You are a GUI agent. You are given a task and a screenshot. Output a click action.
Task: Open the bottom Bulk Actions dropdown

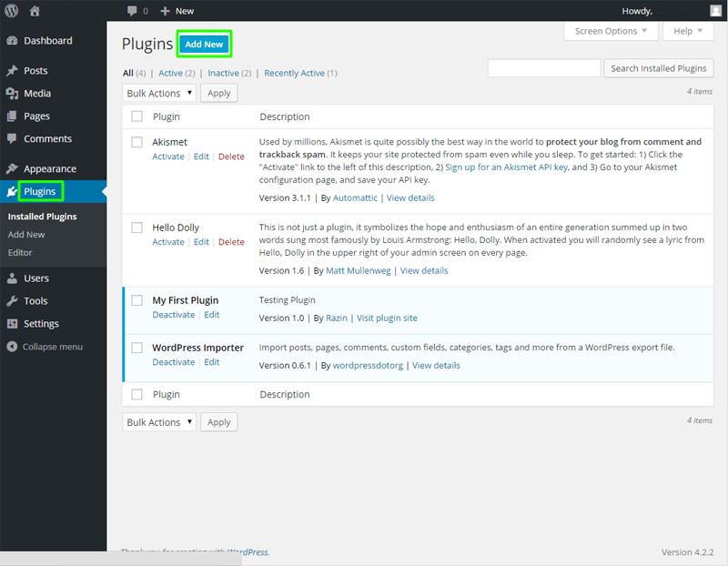pyautogui.click(x=159, y=422)
